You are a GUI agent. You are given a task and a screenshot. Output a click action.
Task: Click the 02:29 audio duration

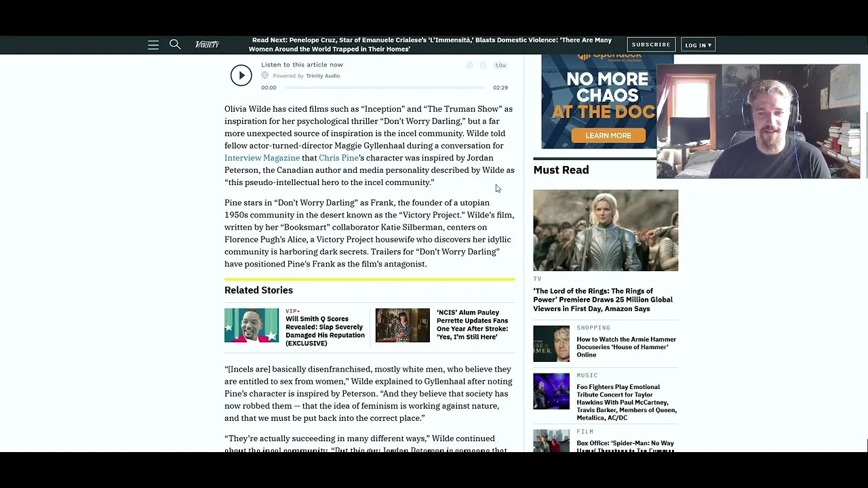point(500,87)
